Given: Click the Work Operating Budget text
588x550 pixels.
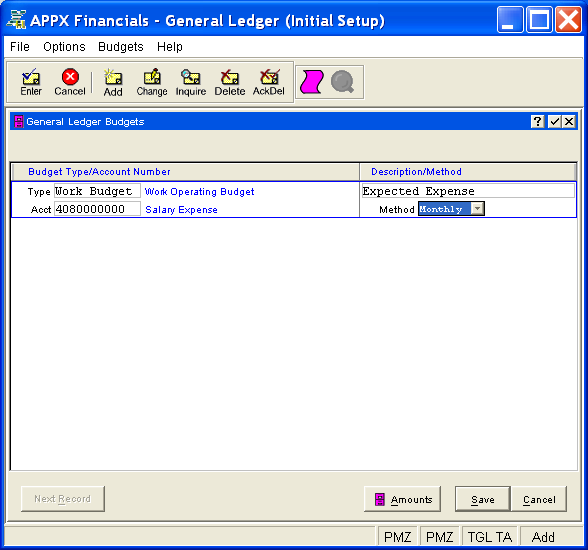Looking at the screenshot, I should pos(200,192).
